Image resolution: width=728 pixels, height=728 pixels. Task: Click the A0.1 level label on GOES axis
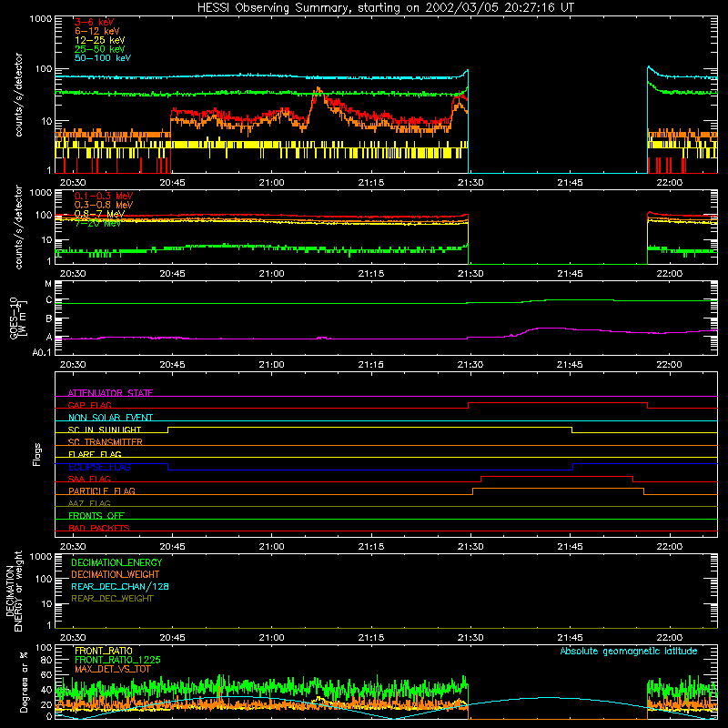click(42, 352)
